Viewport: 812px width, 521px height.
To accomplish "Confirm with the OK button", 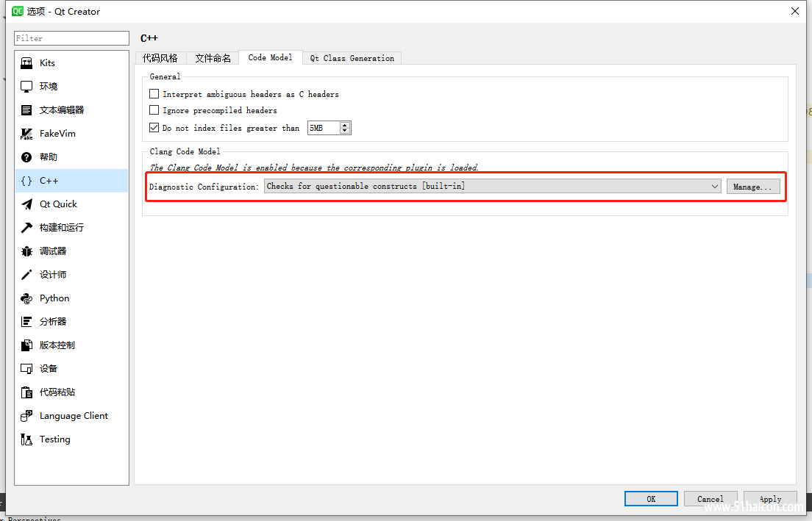I will pyautogui.click(x=651, y=499).
